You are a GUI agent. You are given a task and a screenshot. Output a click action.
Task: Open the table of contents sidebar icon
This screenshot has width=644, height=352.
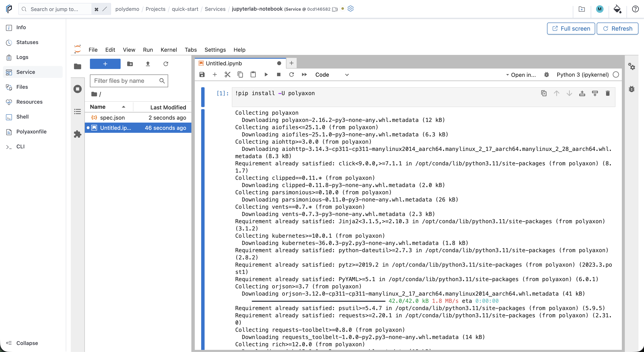pyautogui.click(x=78, y=111)
